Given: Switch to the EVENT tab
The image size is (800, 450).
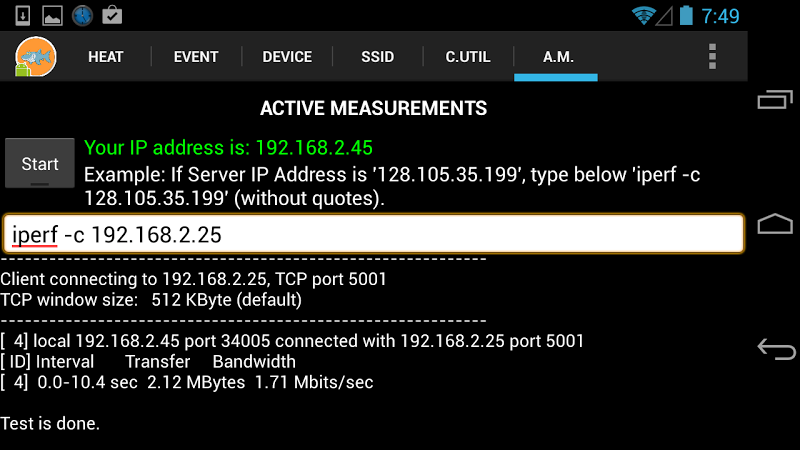Looking at the screenshot, I should point(196,57).
